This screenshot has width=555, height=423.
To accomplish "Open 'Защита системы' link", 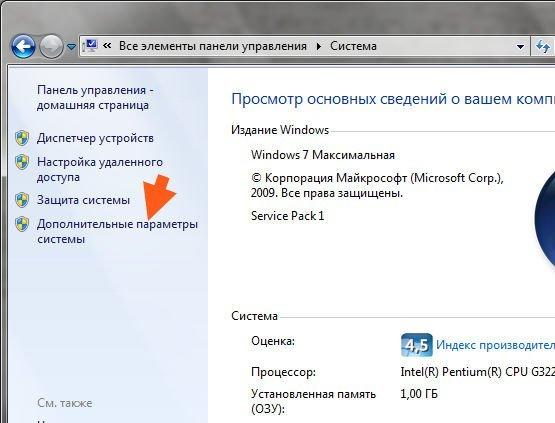I will (83, 200).
